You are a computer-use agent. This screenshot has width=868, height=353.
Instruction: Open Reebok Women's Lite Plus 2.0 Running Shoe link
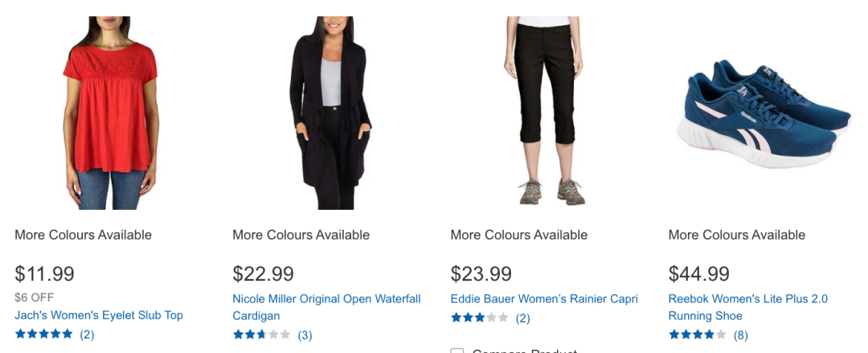(748, 307)
